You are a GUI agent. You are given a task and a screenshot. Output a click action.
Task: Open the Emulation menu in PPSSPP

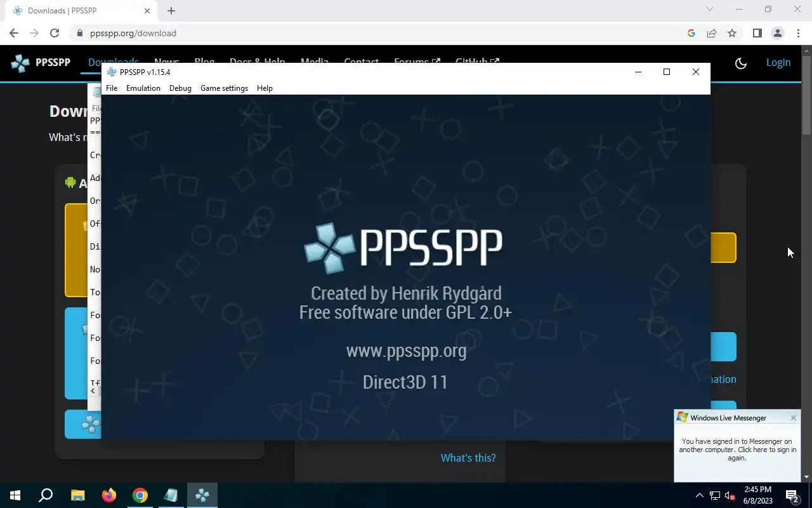(143, 88)
